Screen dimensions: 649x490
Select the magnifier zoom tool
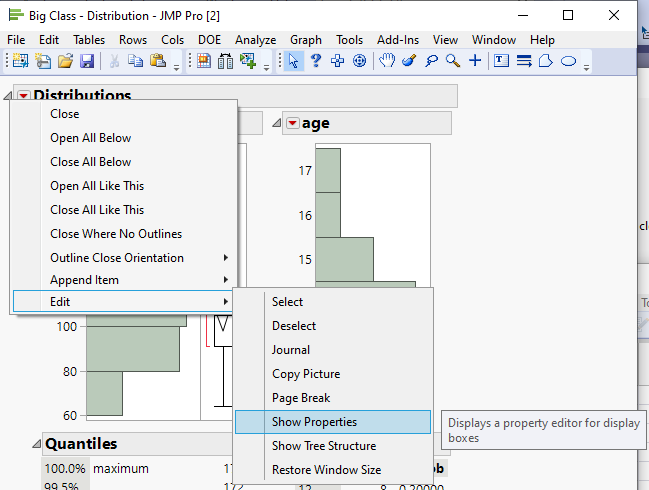click(x=453, y=61)
